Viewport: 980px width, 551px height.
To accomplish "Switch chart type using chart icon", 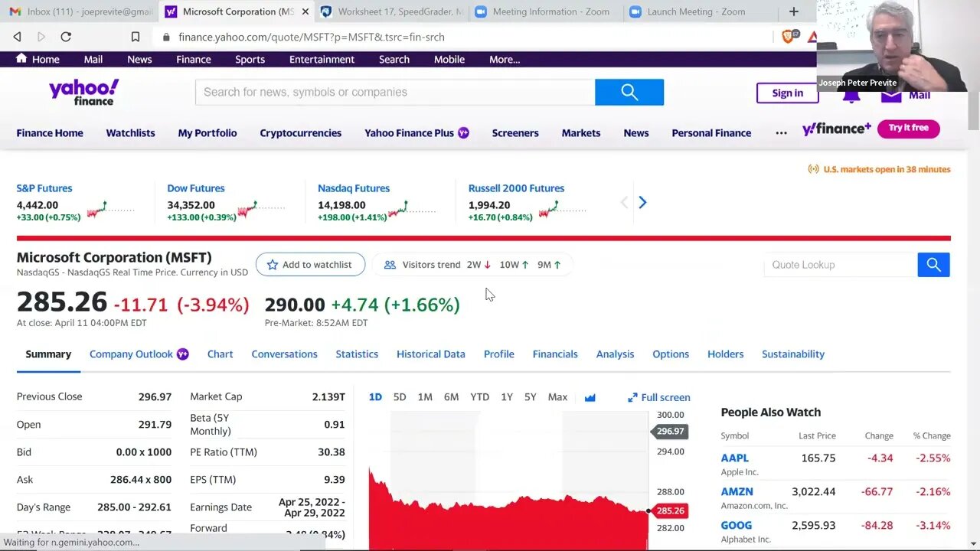I will [590, 397].
